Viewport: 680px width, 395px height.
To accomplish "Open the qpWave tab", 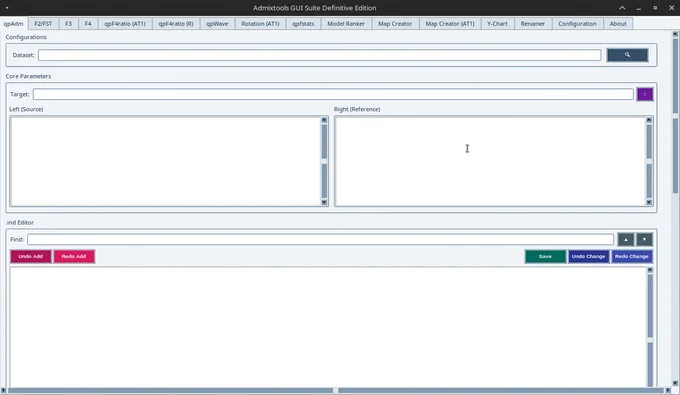I will (x=217, y=24).
